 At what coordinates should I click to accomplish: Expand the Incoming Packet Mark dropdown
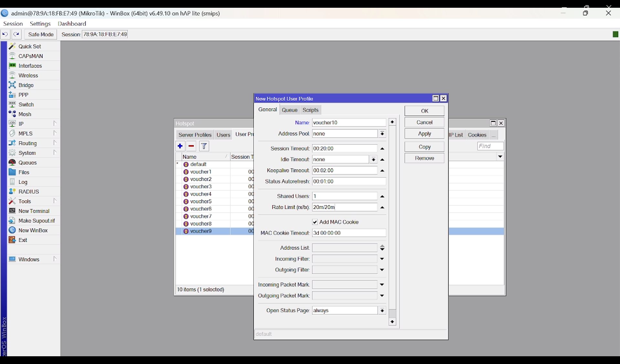coord(382,285)
